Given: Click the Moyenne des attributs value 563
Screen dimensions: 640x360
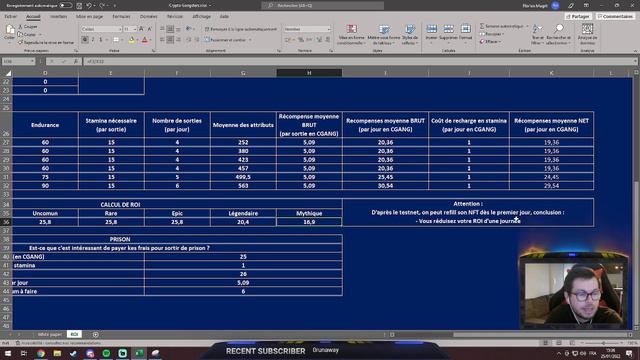Looking at the screenshot, I should click(243, 185).
